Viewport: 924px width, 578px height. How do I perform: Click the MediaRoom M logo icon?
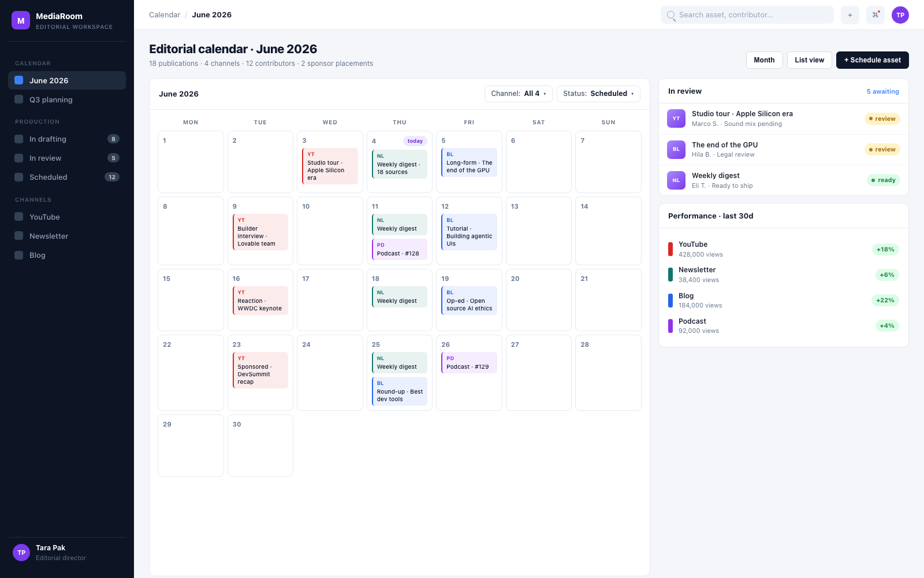(21, 21)
